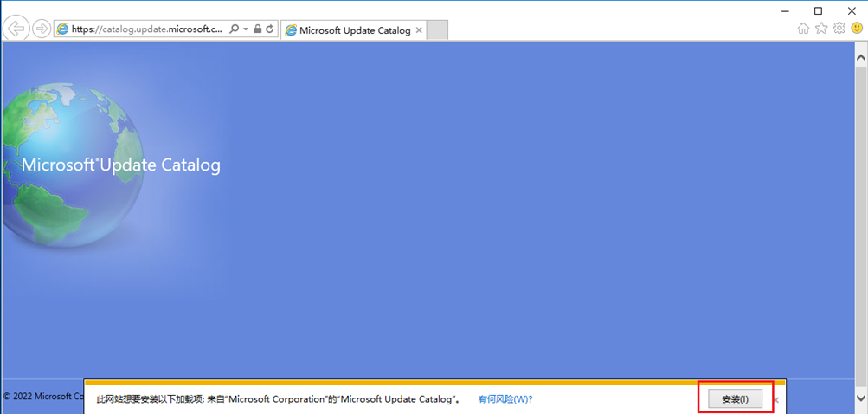The image size is (868, 414).
Task: Open the 有何风险(W)? link
Action: tap(505, 399)
